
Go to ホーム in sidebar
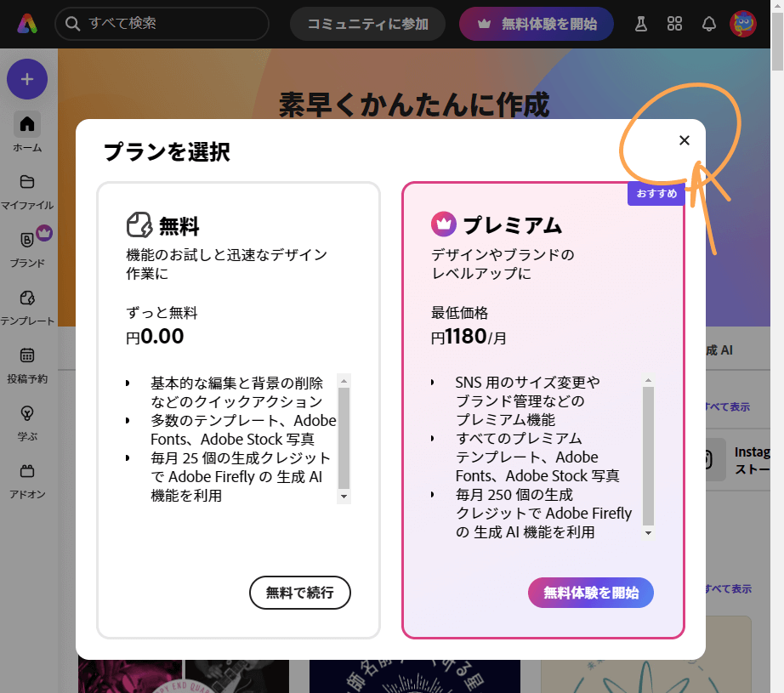click(x=27, y=133)
